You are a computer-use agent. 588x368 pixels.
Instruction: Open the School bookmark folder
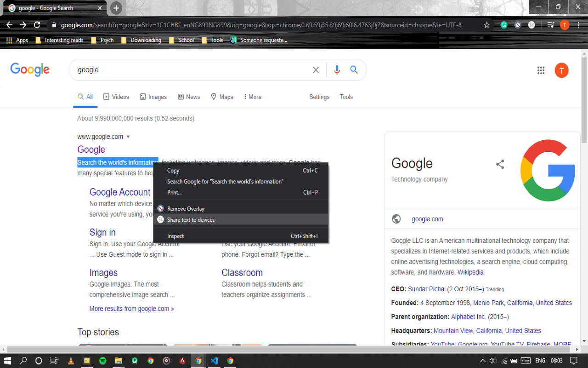[x=181, y=40]
